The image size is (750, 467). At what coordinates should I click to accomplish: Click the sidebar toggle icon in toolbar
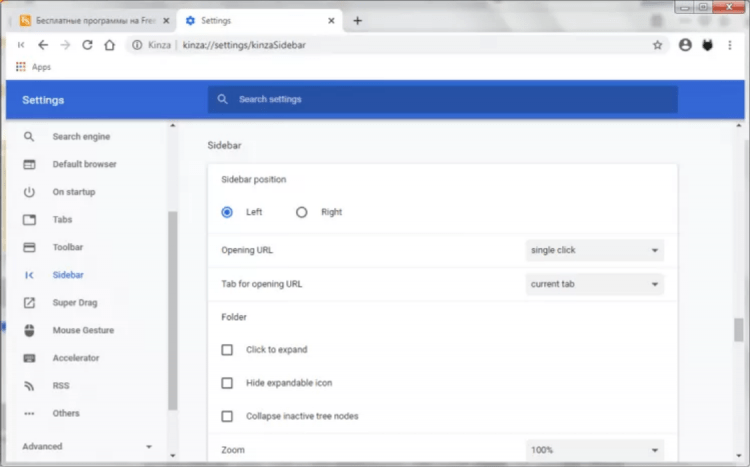(x=21, y=45)
